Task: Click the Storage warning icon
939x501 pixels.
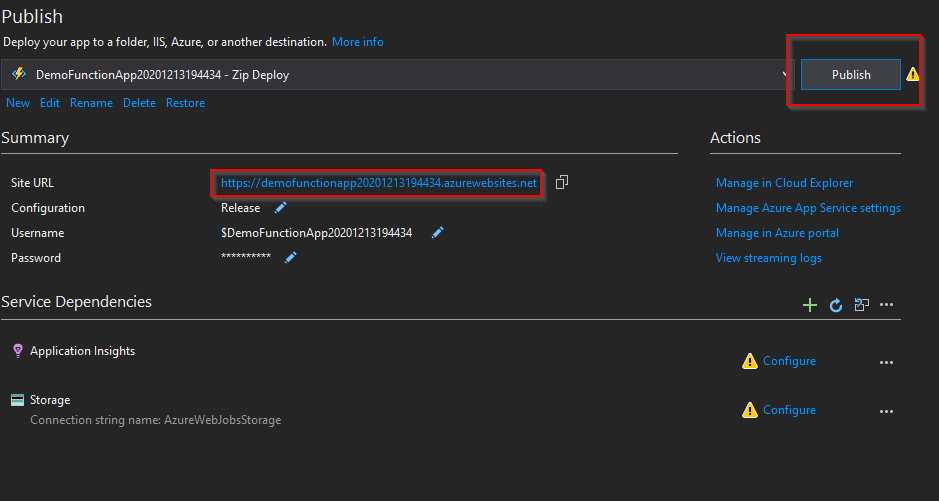Action: click(x=749, y=410)
